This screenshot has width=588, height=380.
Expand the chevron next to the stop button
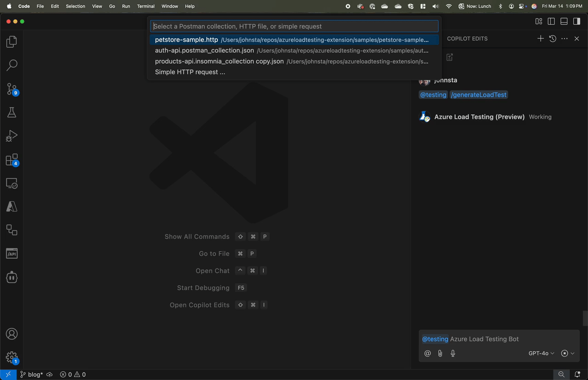click(x=572, y=353)
